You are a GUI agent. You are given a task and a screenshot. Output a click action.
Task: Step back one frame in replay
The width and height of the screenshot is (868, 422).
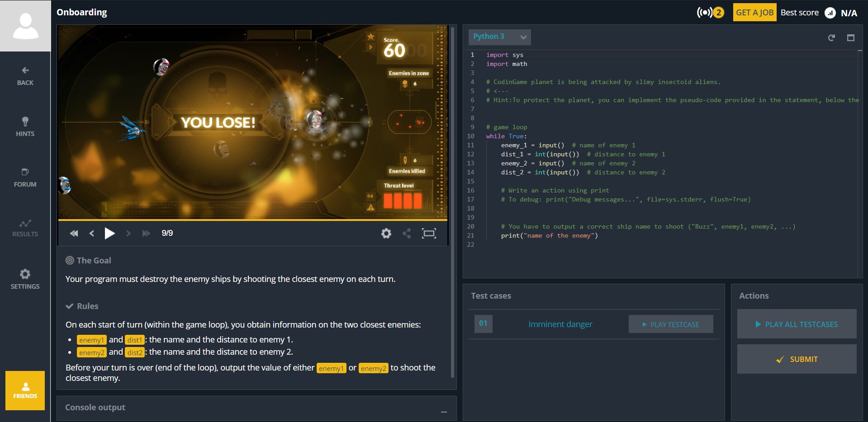pos(92,233)
